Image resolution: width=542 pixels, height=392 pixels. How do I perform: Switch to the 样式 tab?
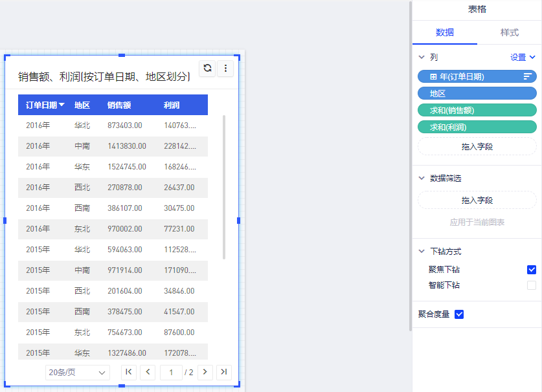(509, 32)
